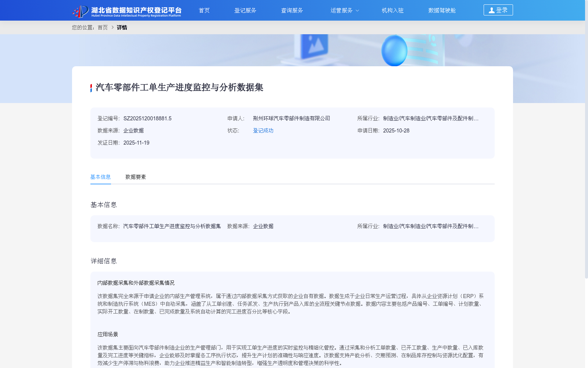This screenshot has width=588, height=368.
Task: Open the 机构入驻 navigation item
Action: (x=392, y=10)
